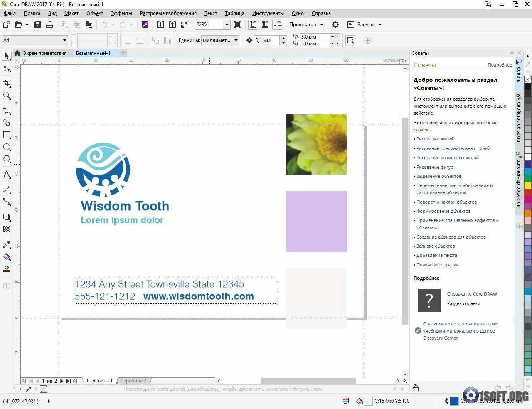The image size is (532, 409).
Task: Open the Растровые изображения menu
Action: (168, 13)
